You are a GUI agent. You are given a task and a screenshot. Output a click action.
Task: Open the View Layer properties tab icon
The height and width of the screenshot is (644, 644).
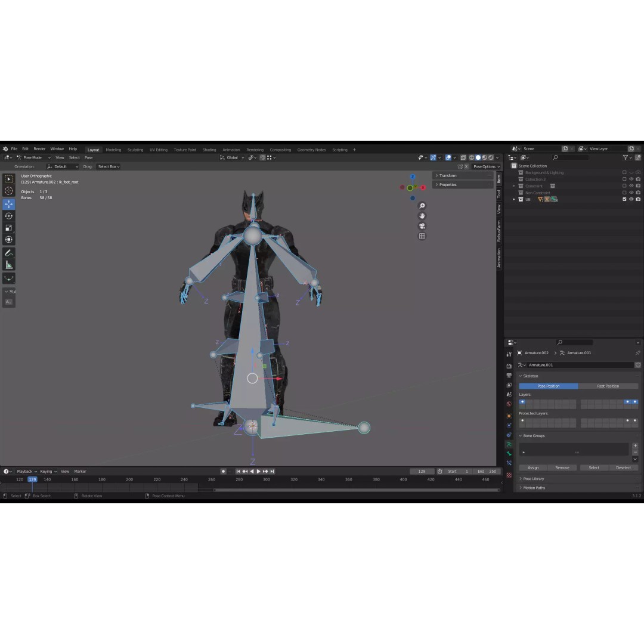(509, 385)
